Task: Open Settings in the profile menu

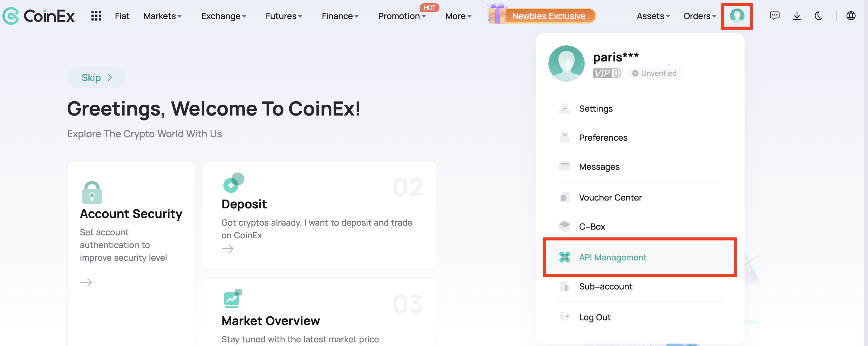Action: 595,109
